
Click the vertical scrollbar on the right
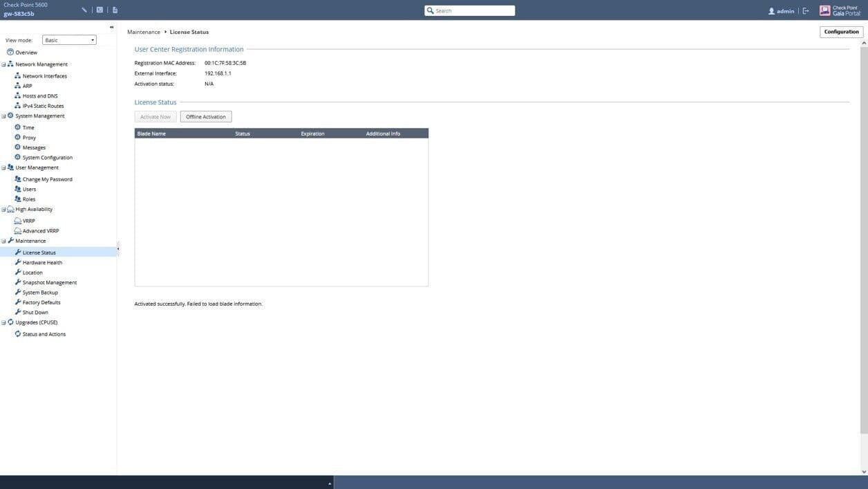click(863, 235)
